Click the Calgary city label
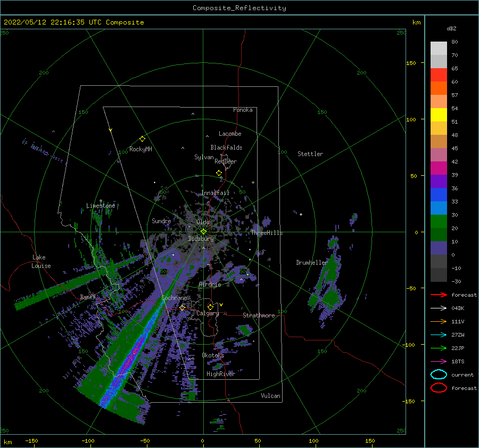479x448 pixels. click(x=208, y=313)
